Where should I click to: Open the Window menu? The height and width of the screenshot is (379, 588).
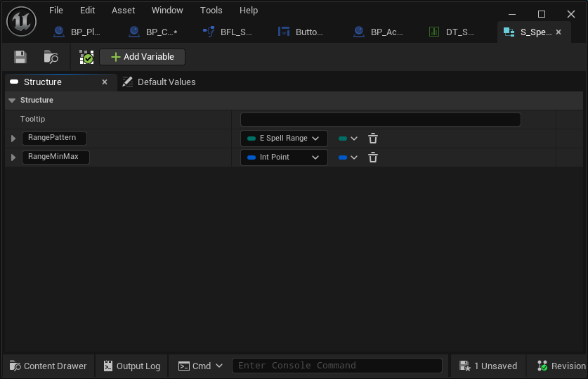click(167, 10)
